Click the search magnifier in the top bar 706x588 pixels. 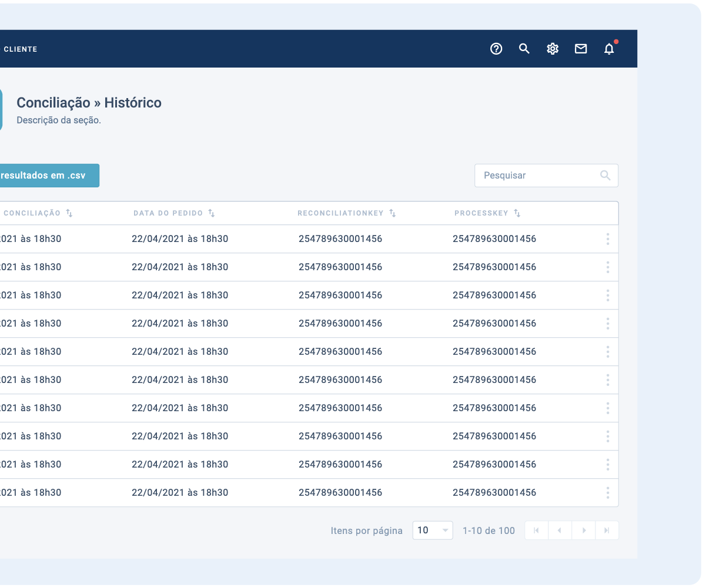tap(524, 49)
